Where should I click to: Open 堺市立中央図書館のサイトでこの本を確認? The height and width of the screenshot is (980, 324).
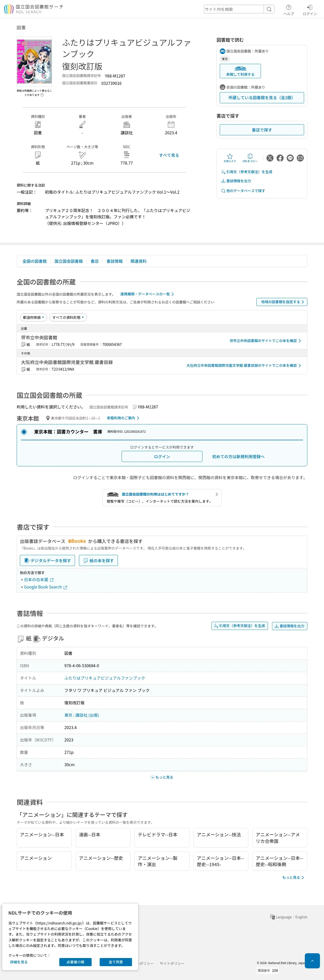(265, 341)
